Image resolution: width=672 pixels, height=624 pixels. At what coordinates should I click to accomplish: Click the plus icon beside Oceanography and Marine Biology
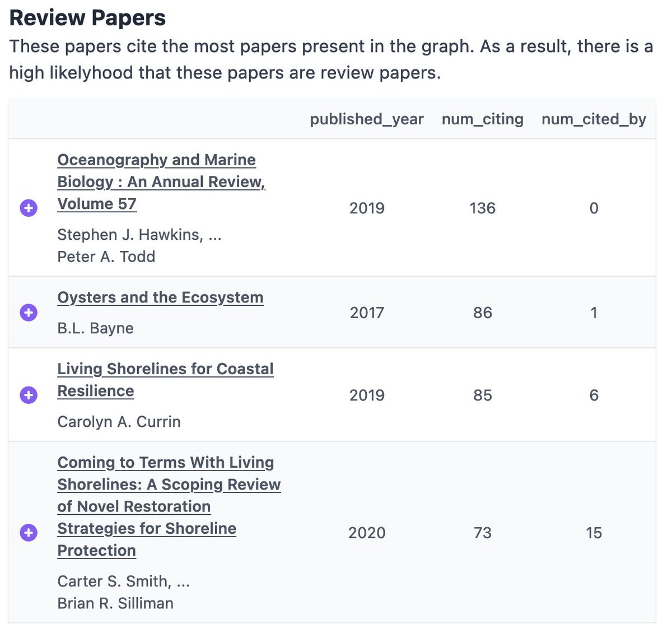tap(29, 208)
